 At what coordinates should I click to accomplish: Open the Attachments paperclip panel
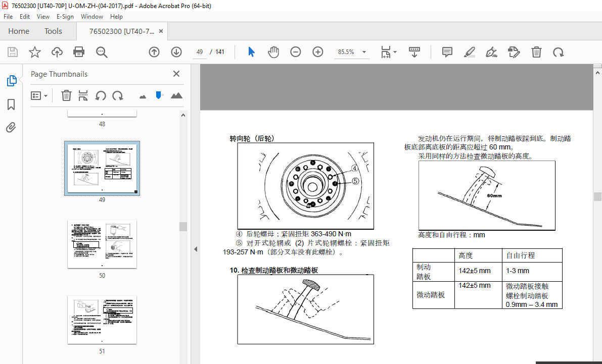coord(11,127)
